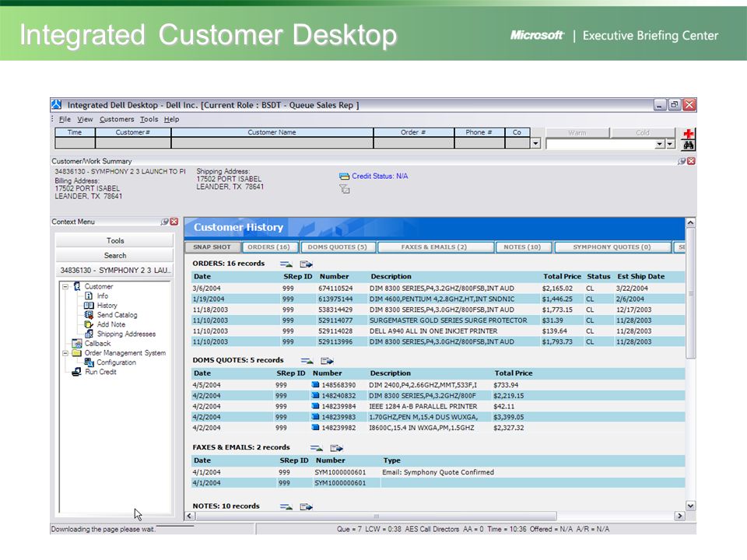
Task: Click the sort icon next to ORDERS: 16 records
Action: pos(286,264)
